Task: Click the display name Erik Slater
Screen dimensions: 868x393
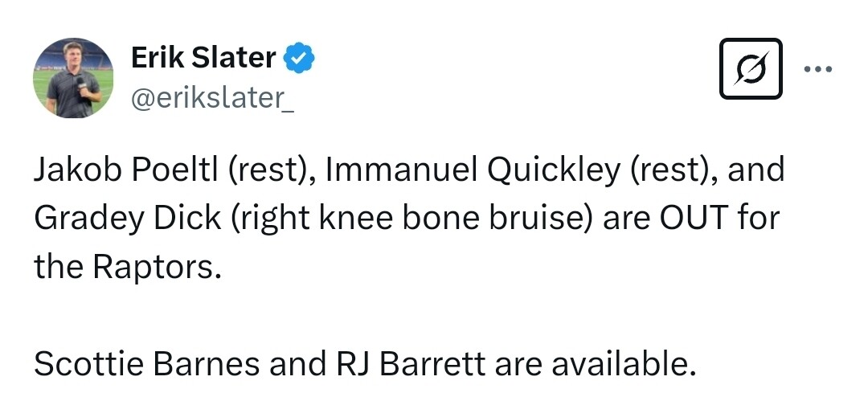Action: [203, 58]
